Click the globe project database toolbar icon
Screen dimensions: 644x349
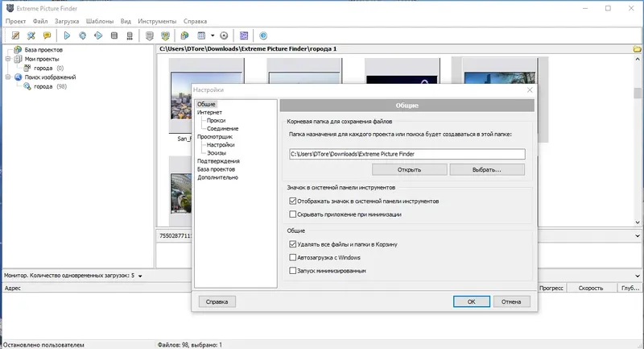coord(185,35)
